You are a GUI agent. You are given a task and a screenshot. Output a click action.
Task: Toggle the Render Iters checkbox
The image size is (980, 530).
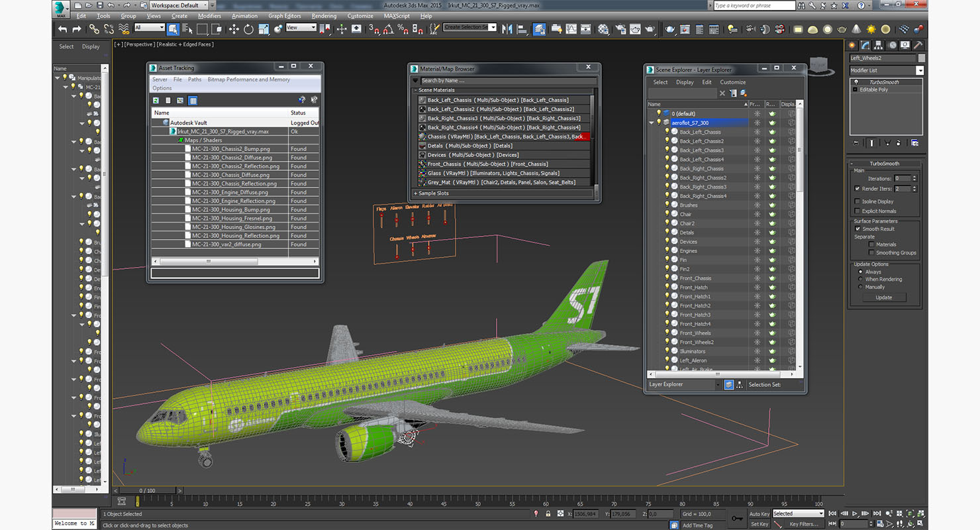(x=857, y=189)
